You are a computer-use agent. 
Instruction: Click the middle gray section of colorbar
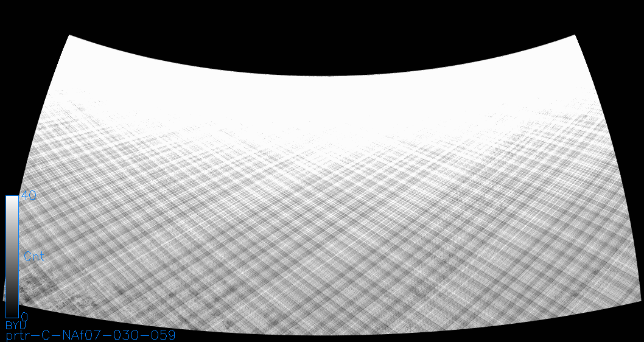[x=12, y=256]
